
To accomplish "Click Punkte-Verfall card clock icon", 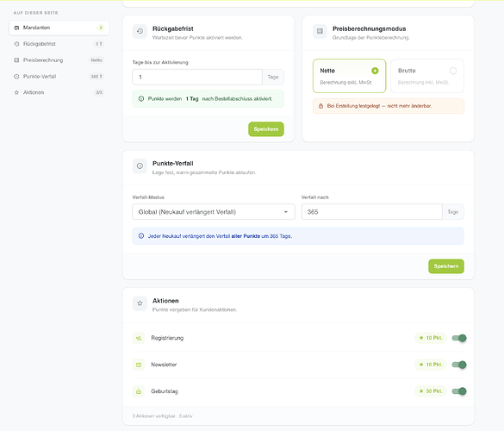I will coord(140,166).
